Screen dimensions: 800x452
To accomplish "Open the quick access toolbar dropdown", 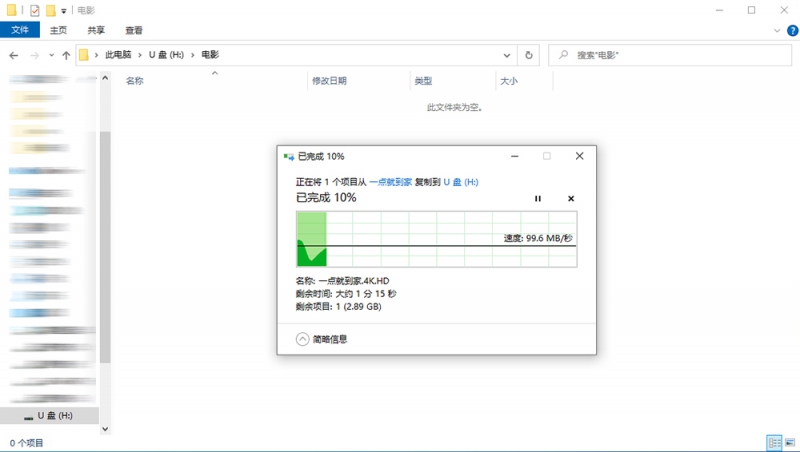I will (x=63, y=10).
